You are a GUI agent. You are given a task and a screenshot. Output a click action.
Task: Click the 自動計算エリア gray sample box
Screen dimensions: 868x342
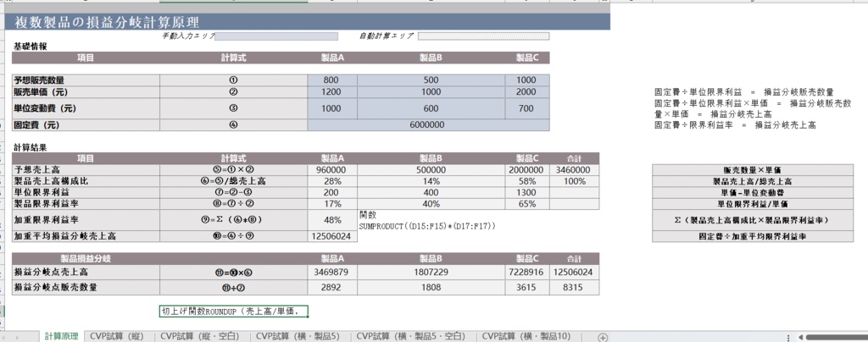(x=484, y=36)
